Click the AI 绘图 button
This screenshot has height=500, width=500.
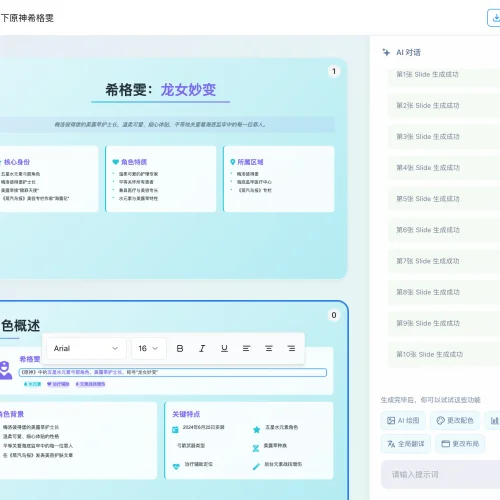coord(403,421)
